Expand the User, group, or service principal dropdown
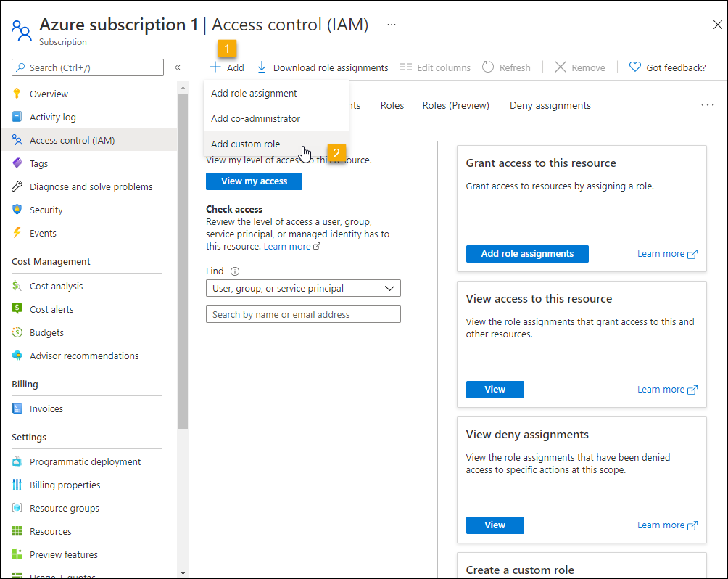 coord(303,288)
